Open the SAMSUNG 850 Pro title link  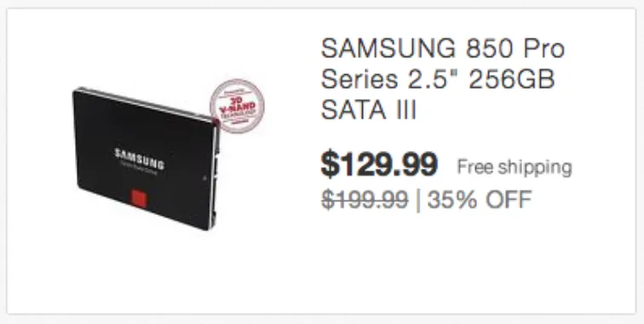coord(443,49)
